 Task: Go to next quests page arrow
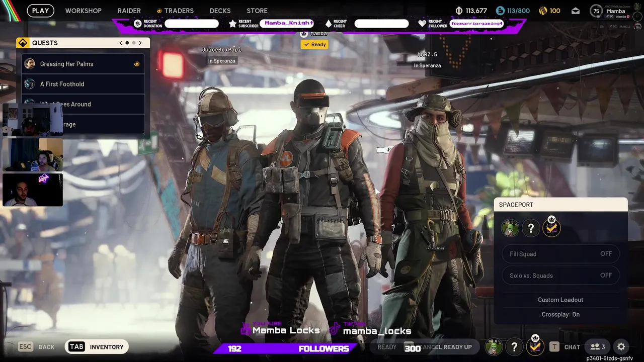point(140,43)
